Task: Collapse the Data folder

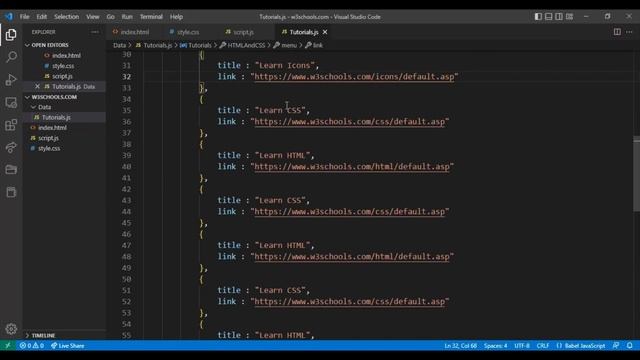Action: point(44,107)
